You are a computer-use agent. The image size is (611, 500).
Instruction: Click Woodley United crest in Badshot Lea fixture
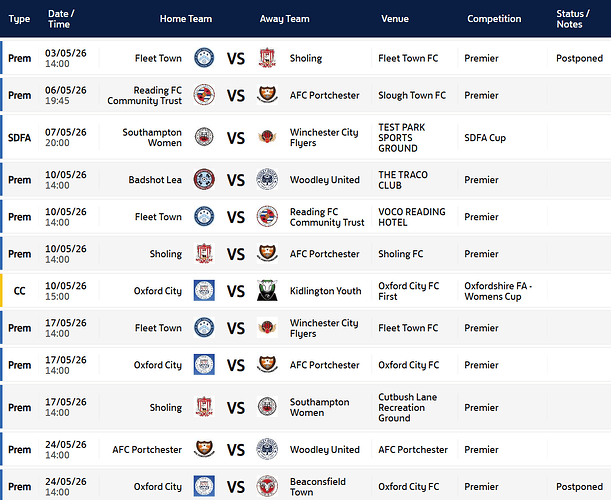point(267,180)
